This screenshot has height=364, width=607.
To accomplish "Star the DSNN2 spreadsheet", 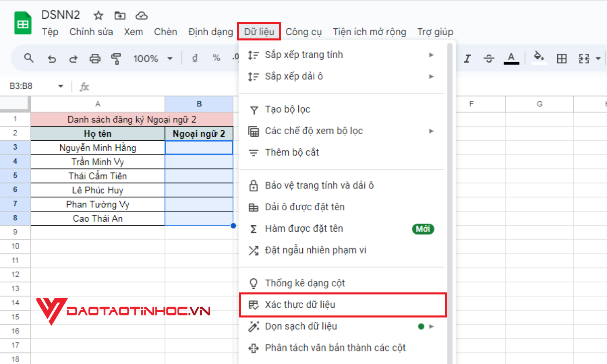I will click(98, 16).
